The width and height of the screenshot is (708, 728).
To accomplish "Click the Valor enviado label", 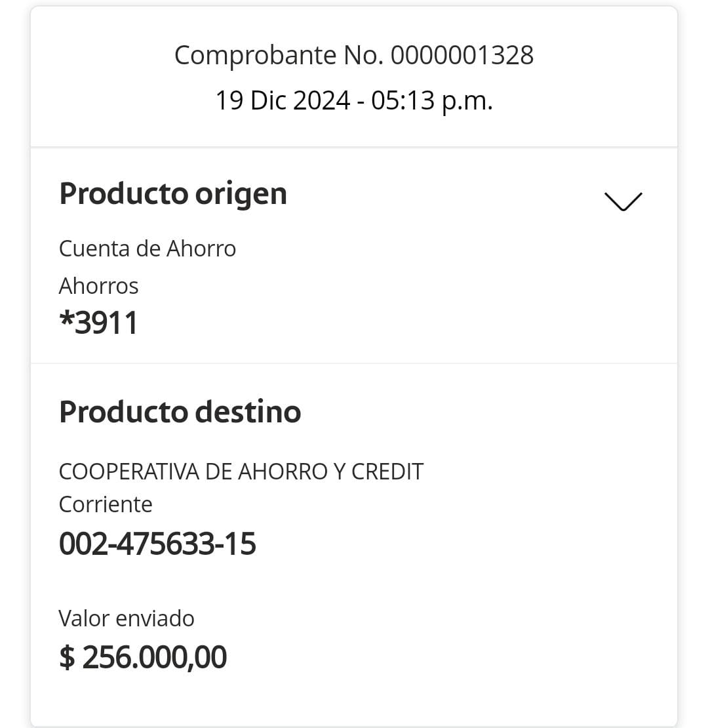I will pos(127,618).
